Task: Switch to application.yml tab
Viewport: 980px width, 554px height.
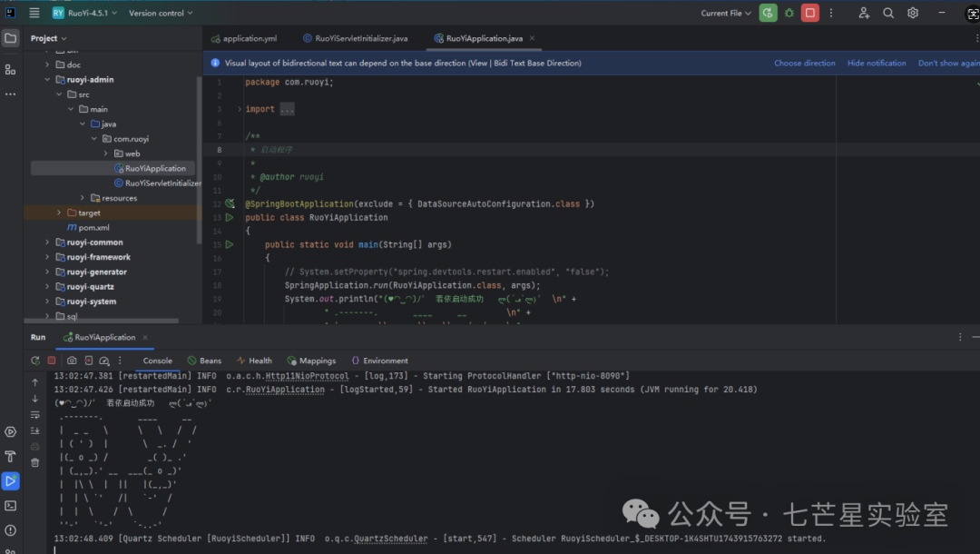Action: pos(244,38)
